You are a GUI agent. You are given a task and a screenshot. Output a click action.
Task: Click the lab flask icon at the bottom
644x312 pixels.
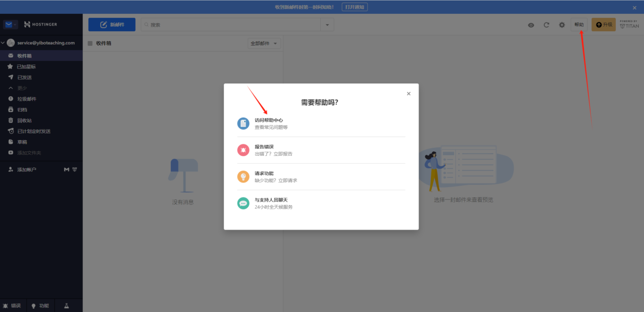pyautogui.click(x=66, y=306)
